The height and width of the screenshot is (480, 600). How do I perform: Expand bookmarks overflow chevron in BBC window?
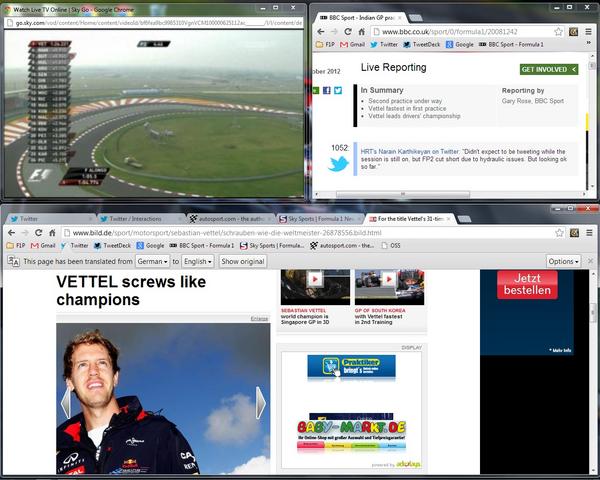[589, 44]
